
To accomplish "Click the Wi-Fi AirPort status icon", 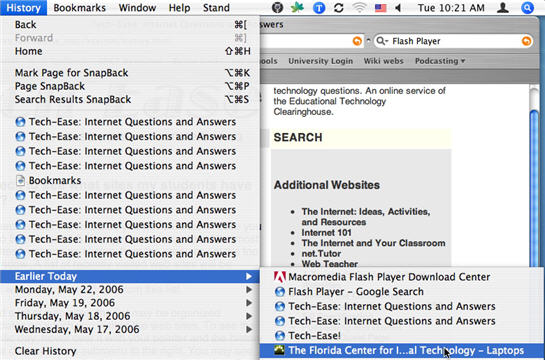I will tap(359, 8).
